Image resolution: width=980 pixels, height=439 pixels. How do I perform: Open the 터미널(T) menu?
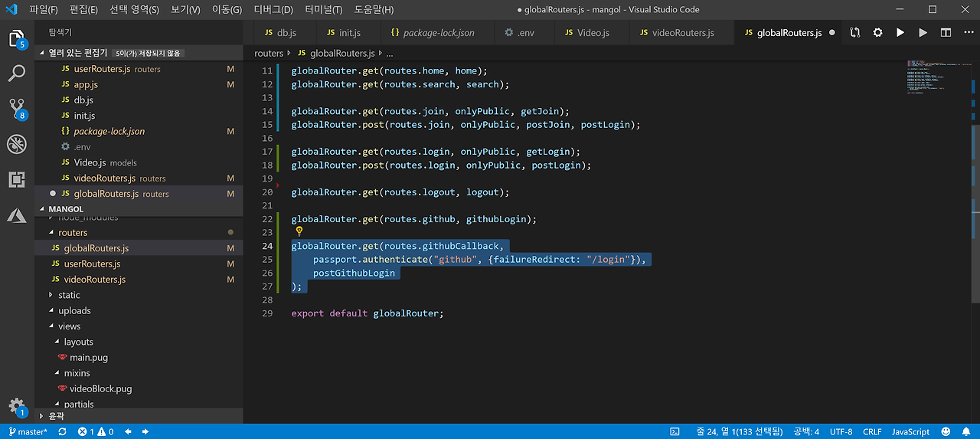(x=323, y=10)
